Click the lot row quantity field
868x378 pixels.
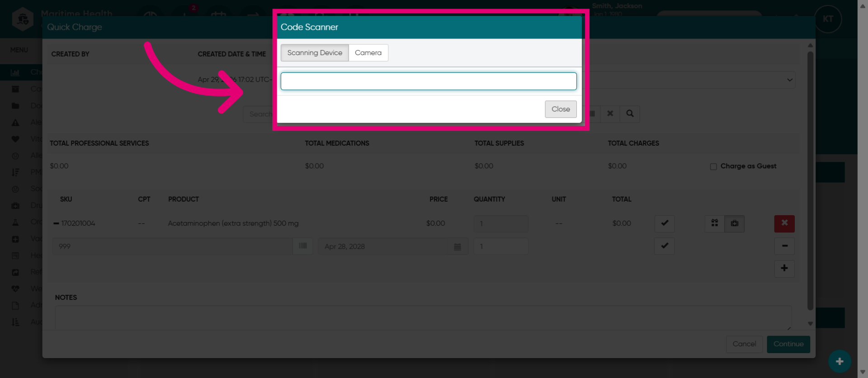point(501,246)
